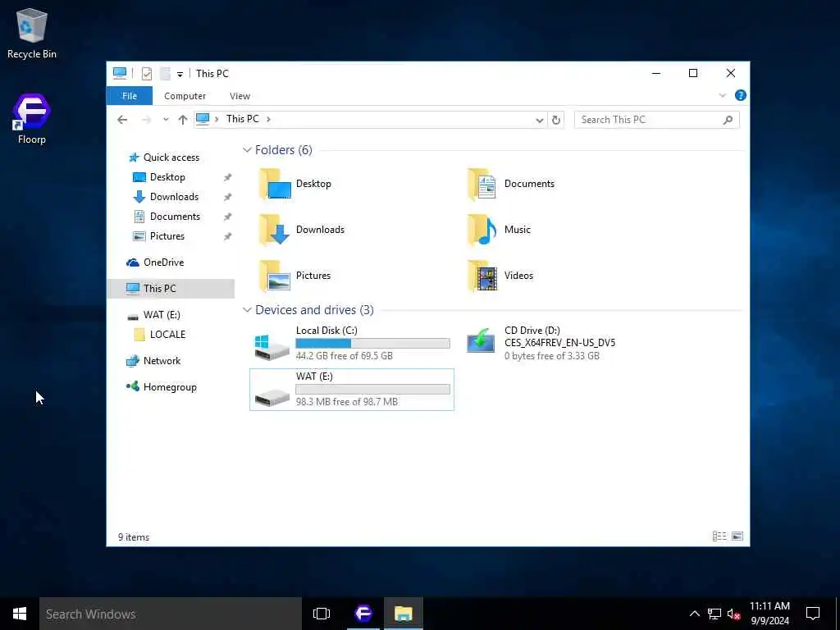The image size is (840, 630).
Task: Open Task View from the taskbar
Action: point(322,614)
